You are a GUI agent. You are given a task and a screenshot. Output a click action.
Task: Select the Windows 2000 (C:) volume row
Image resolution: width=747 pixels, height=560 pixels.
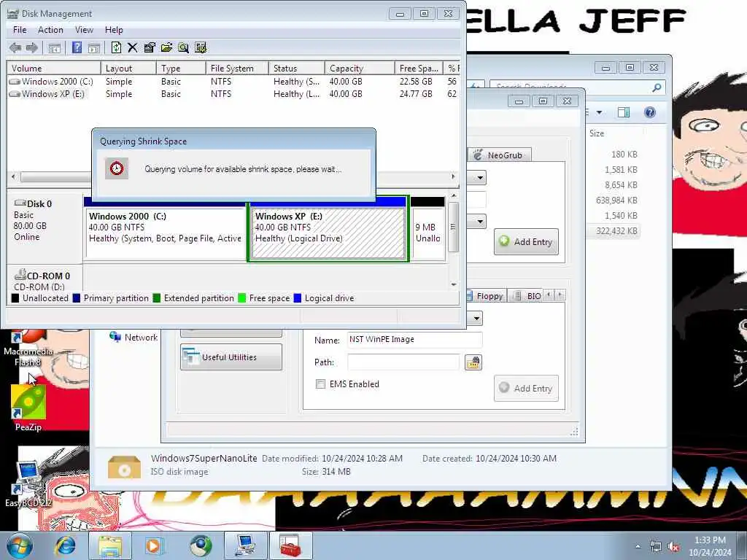coord(233,82)
